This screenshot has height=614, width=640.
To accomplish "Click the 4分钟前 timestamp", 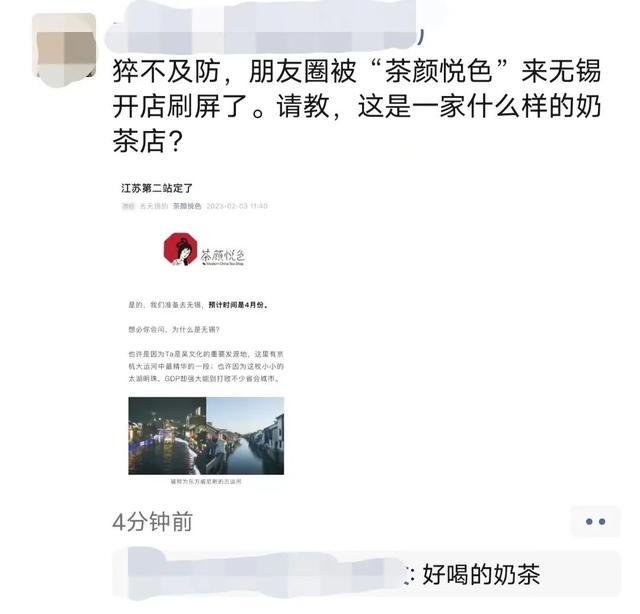I will click(152, 522).
